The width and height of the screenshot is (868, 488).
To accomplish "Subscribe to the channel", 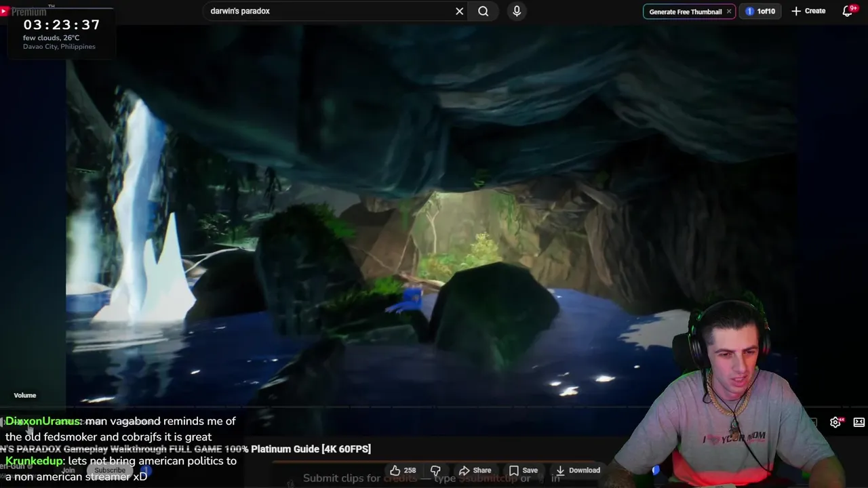I will [x=110, y=470].
